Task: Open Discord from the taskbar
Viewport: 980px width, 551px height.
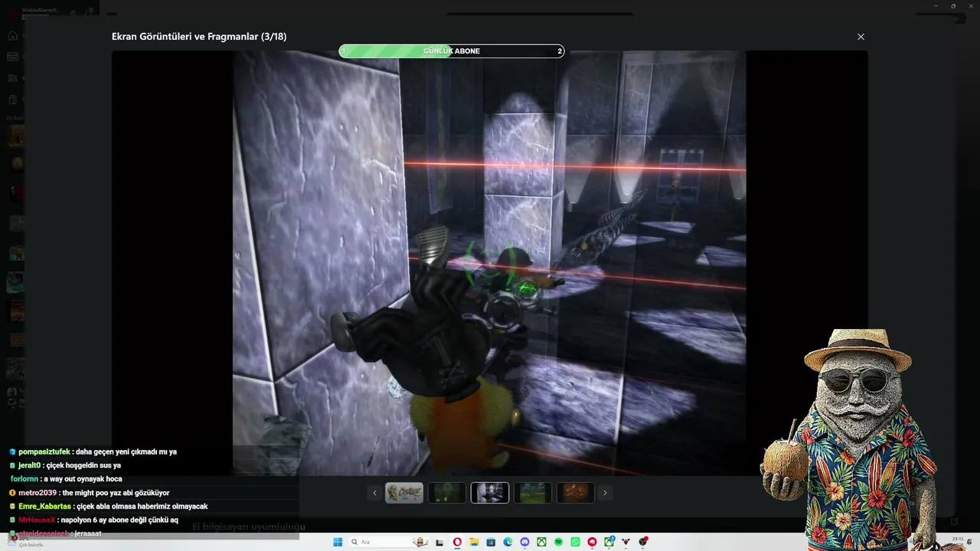Action: [x=524, y=542]
